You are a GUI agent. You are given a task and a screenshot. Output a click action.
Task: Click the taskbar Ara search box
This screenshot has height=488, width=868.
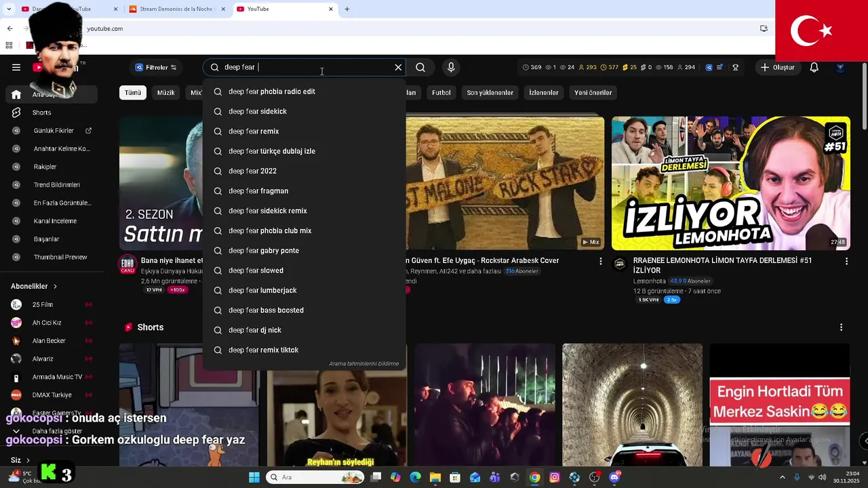[315, 477]
